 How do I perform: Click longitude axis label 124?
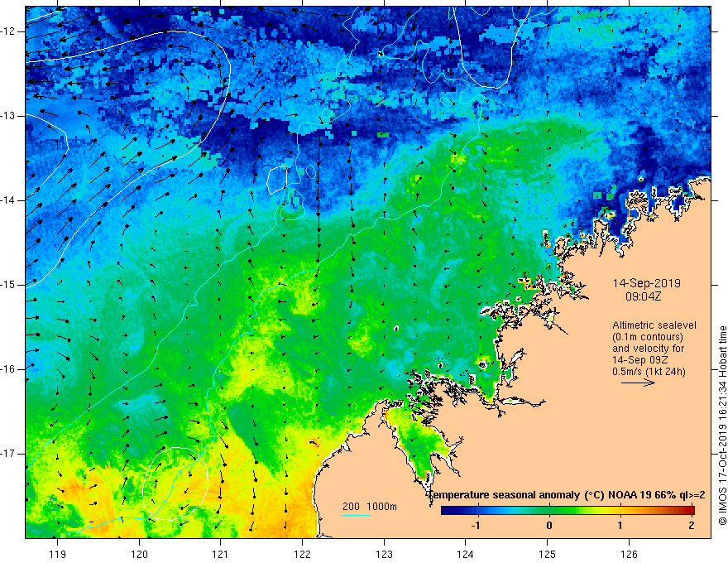coord(466,554)
